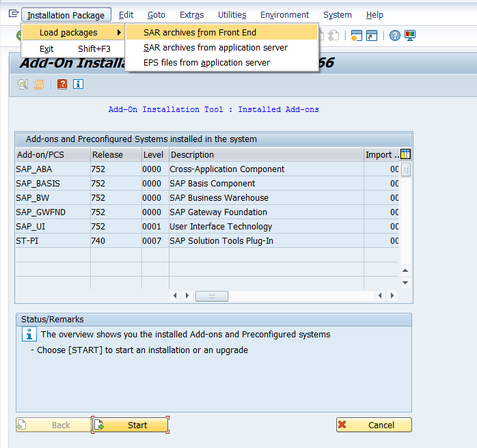
Task: Open the Extras menu
Action: pyautogui.click(x=191, y=15)
